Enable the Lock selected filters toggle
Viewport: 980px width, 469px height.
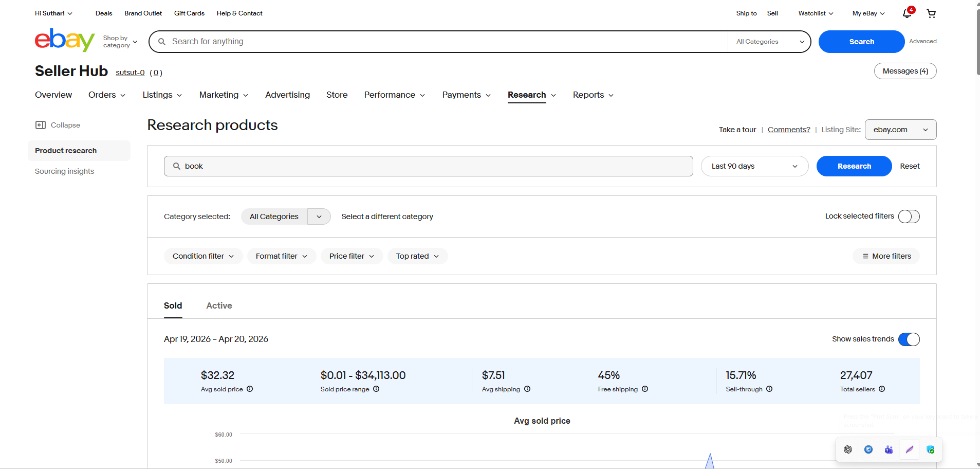[909, 217]
